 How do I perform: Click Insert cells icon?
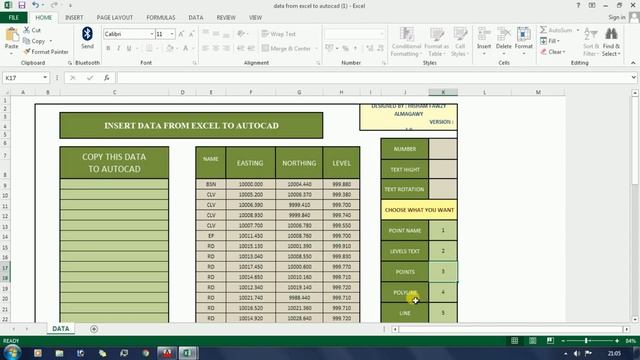coord(484,34)
